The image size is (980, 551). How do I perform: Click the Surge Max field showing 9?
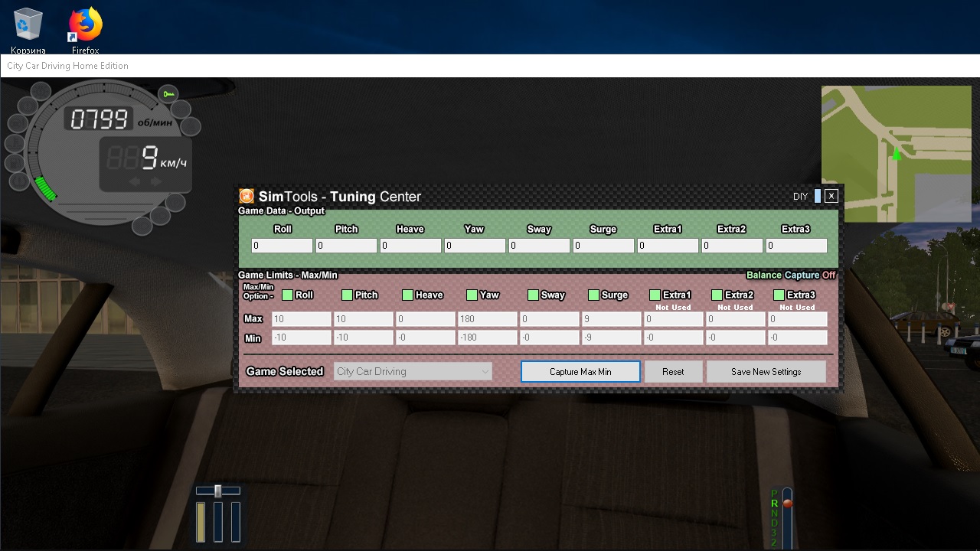pos(612,319)
